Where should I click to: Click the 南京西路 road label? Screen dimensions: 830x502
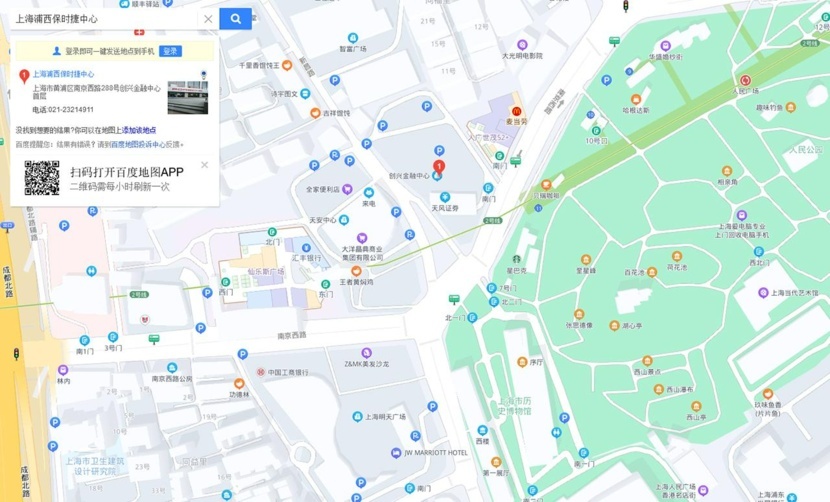pyautogui.click(x=292, y=335)
